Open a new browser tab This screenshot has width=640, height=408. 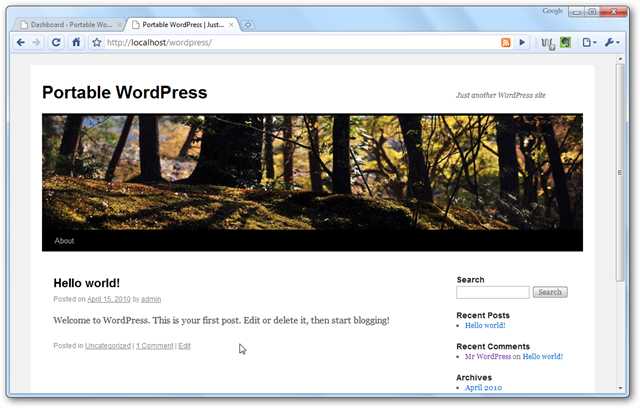tap(247, 25)
